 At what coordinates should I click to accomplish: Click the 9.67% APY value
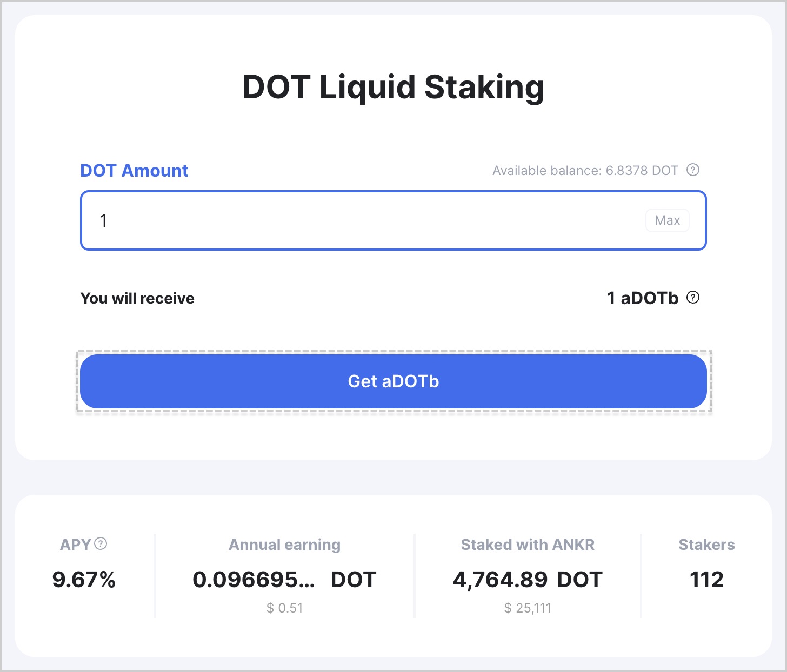84,580
